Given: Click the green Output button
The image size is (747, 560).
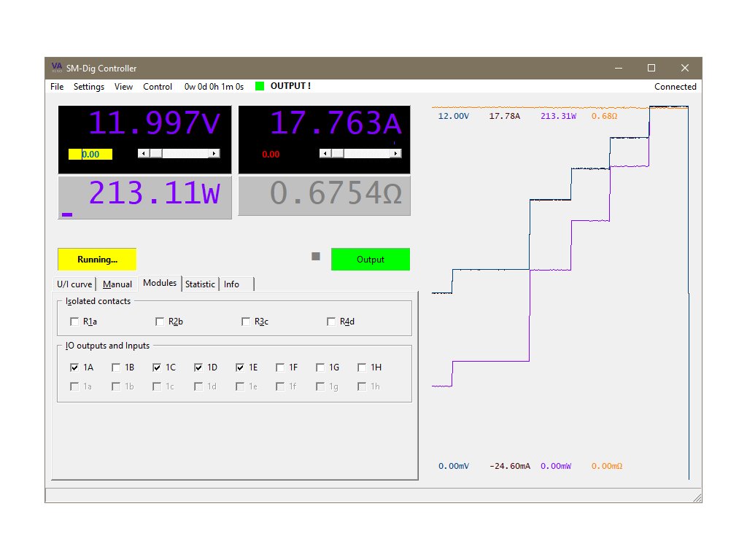Looking at the screenshot, I should point(371,260).
